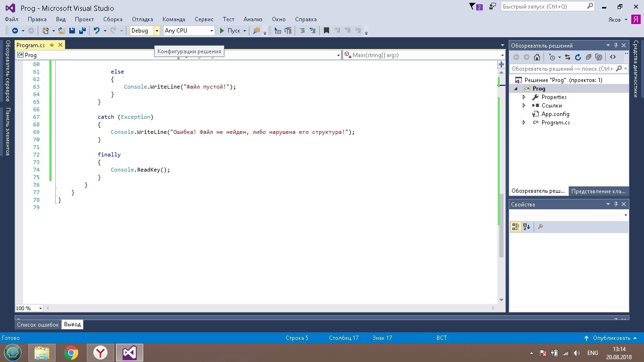Switch to the Вывод tab
The width and height of the screenshot is (644, 362).
point(73,325)
